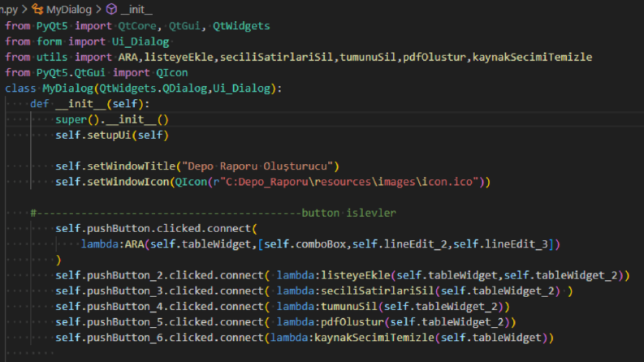Click the "class" keyword

(x=20, y=88)
